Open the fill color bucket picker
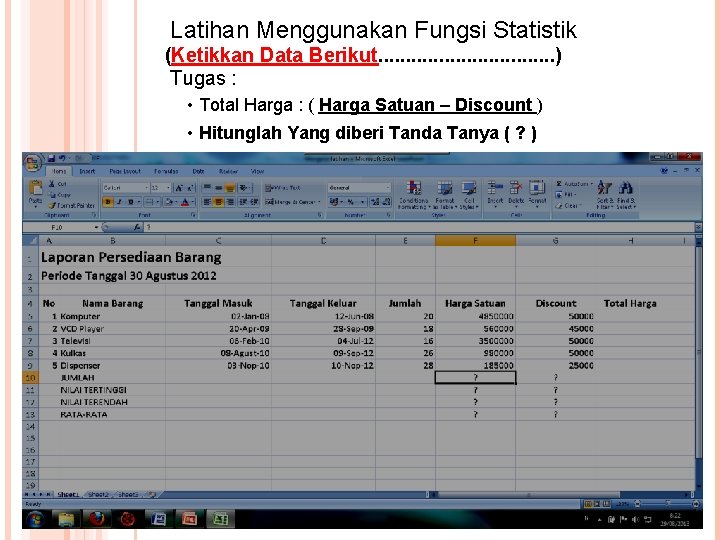720x540 pixels. coord(169,202)
